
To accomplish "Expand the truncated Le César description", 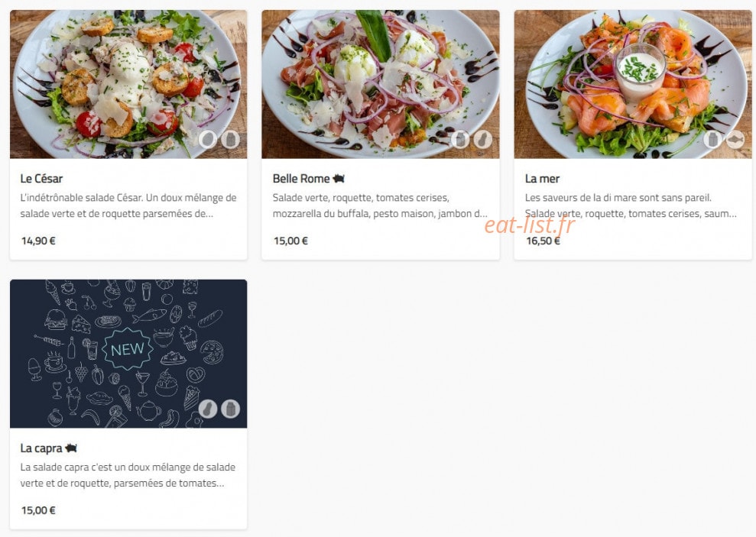I will pos(128,205).
